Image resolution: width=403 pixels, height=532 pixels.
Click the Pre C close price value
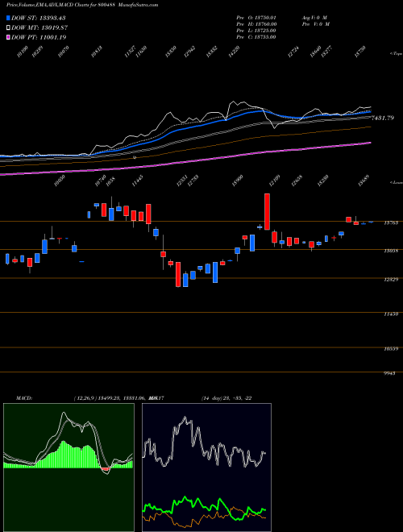coord(265,36)
